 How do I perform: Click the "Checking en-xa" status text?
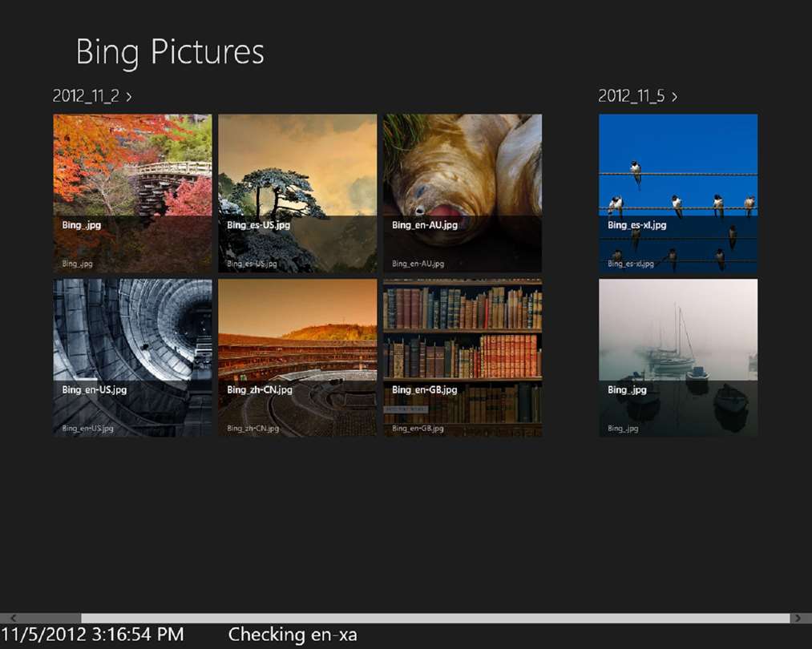click(x=293, y=635)
